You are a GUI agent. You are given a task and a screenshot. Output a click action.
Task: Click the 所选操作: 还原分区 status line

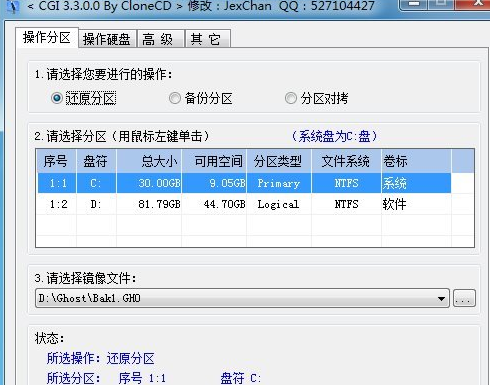pyautogui.click(x=101, y=359)
